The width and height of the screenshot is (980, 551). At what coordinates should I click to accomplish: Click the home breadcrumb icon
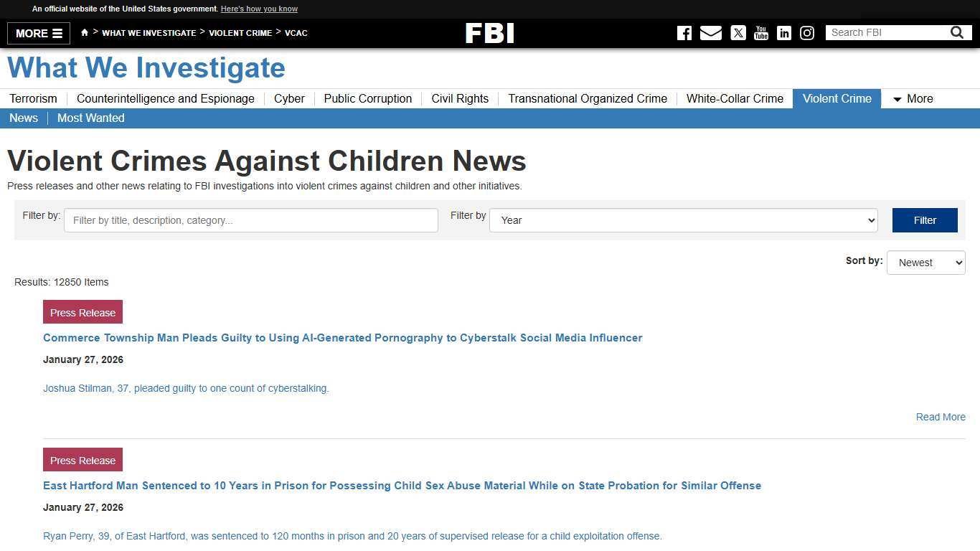(x=85, y=32)
